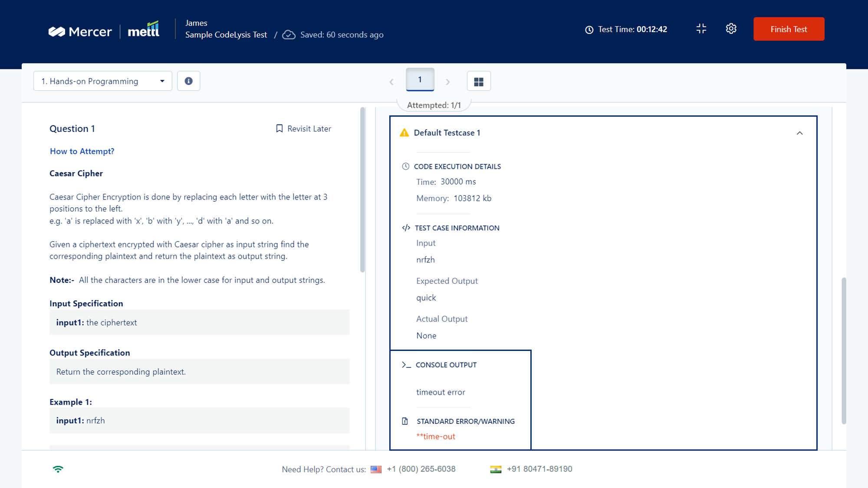Screen dimensions: 868x488
Task: Click the 'Expected Output' label
Action: click(447, 281)
